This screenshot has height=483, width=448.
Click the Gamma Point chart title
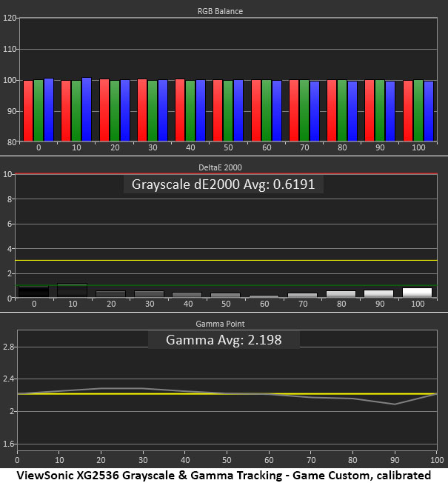point(220,324)
